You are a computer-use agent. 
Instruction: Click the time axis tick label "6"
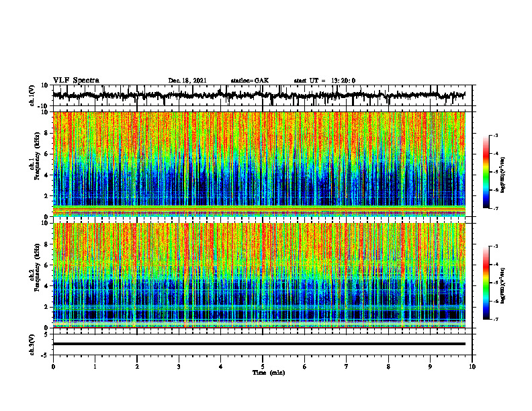tap(305, 367)
